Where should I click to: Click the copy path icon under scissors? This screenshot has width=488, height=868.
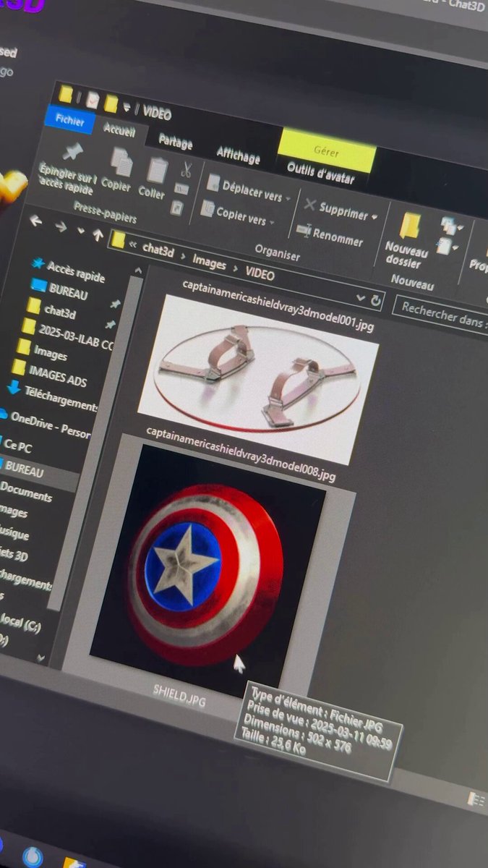tap(181, 190)
